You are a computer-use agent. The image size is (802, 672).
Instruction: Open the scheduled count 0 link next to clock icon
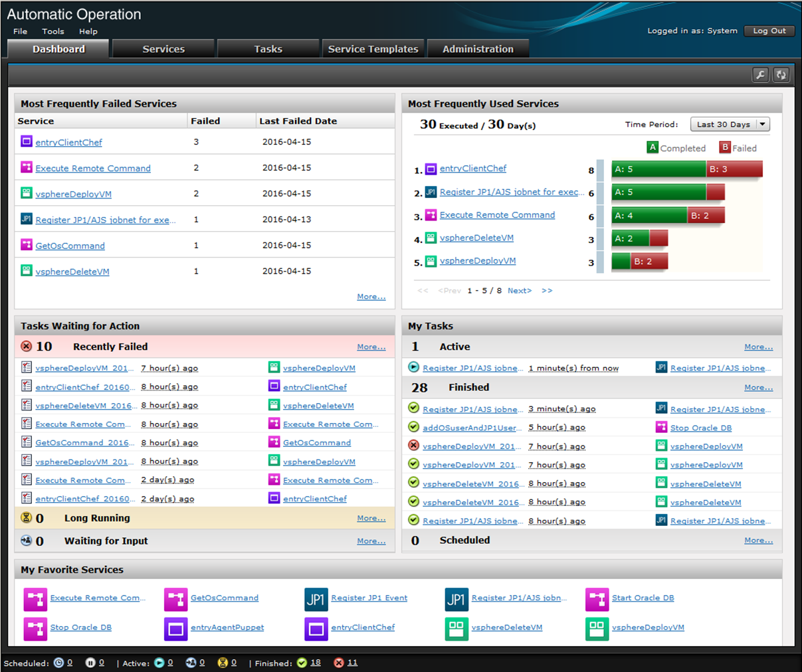(x=70, y=663)
